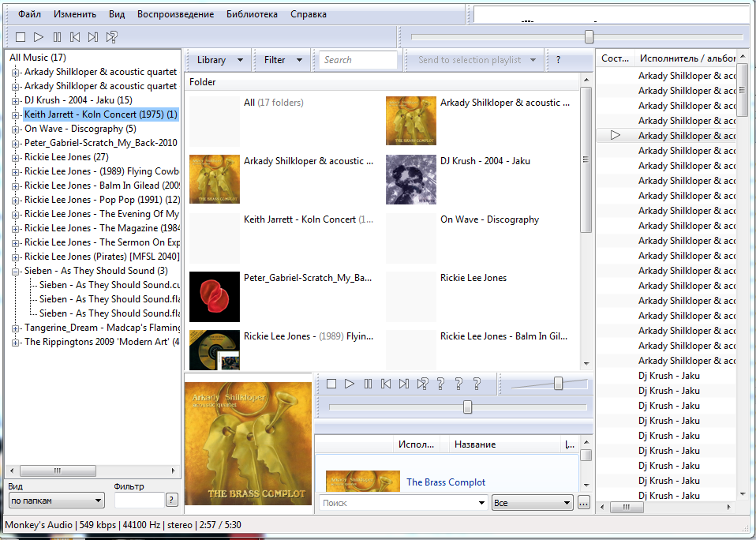Expand the Tangerine_Dream tree folder
This screenshot has height=540, width=756.
click(x=16, y=328)
